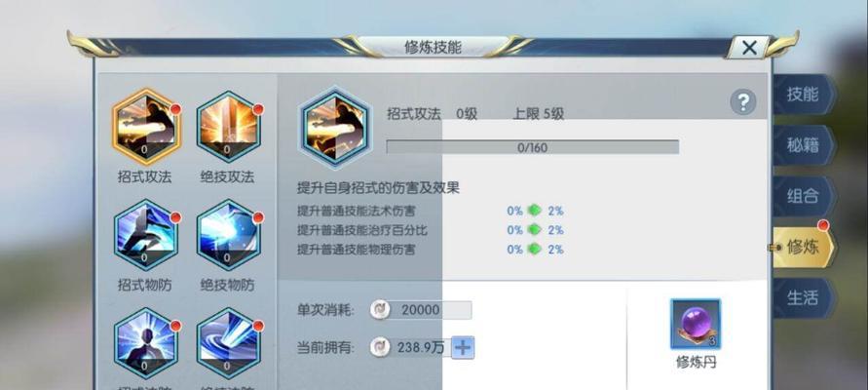
Task: Open the 生活 side tab
Action: 803,298
